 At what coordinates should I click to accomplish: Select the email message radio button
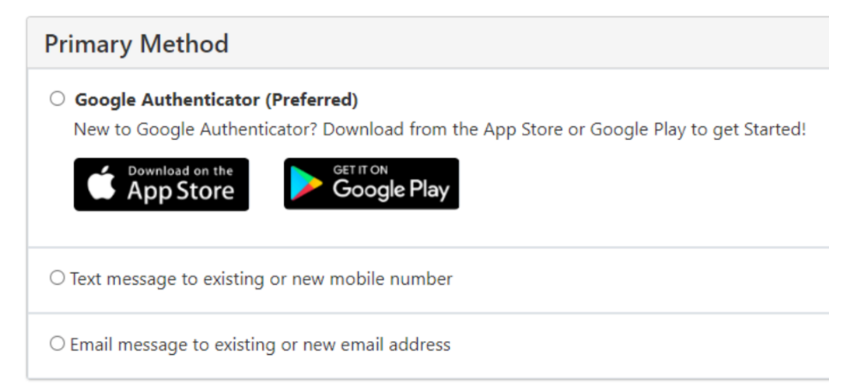(x=58, y=343)
